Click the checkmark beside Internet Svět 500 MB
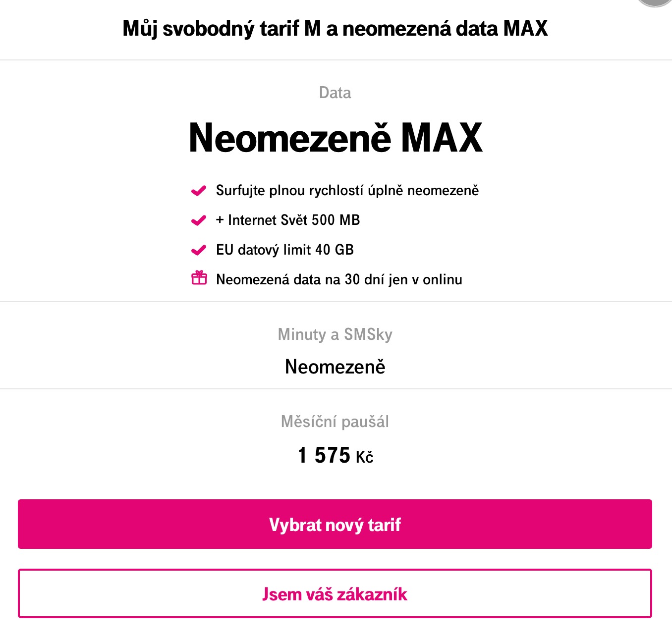 (199, 220)
